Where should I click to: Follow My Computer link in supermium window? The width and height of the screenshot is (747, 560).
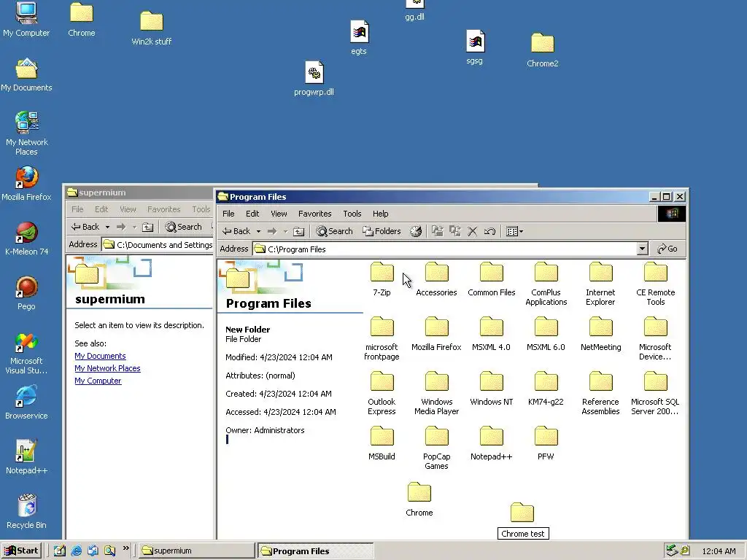coord(98,381)
